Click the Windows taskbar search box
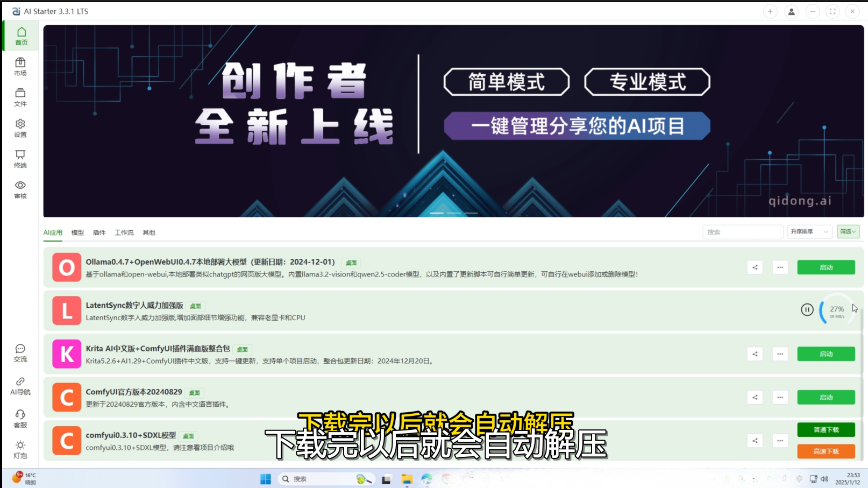 pyautogui.click(x=326, y=479)
